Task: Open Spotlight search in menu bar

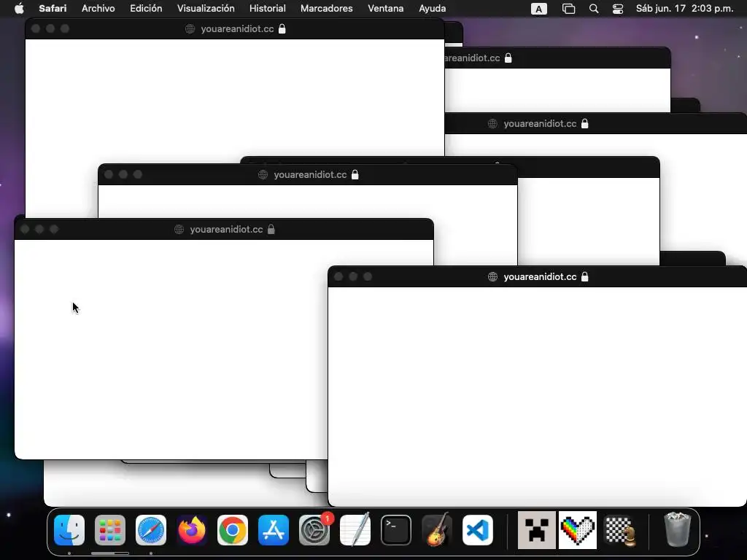Action: [x=594, y=9]
